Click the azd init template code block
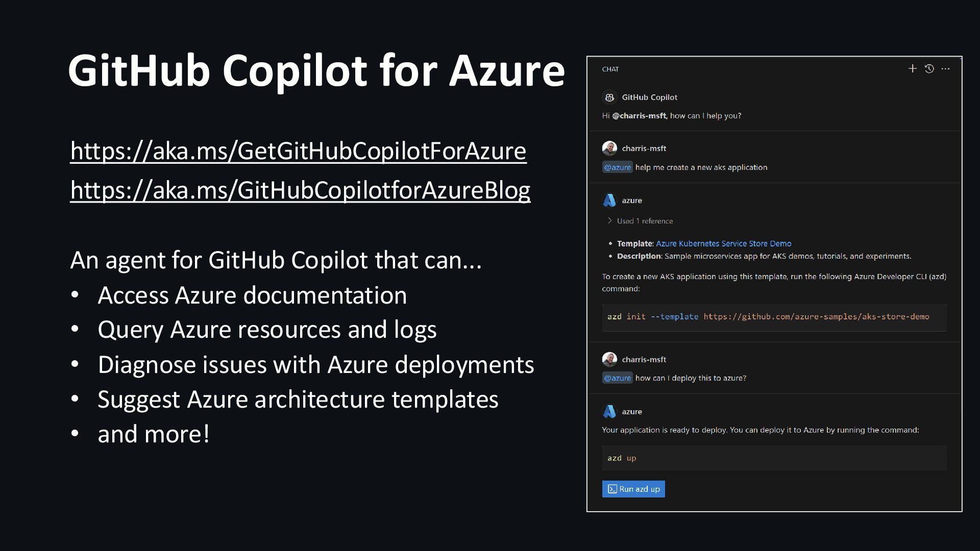 click(774, 317)
